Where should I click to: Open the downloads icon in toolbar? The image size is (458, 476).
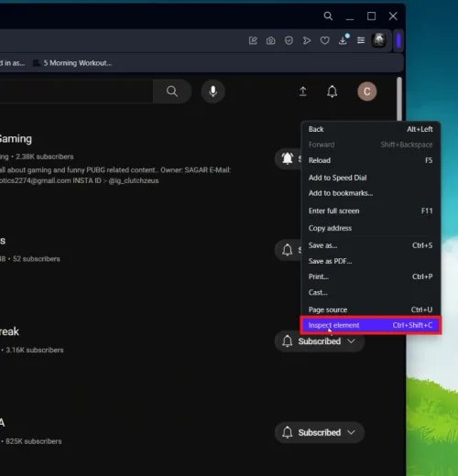tap(343, 40)
